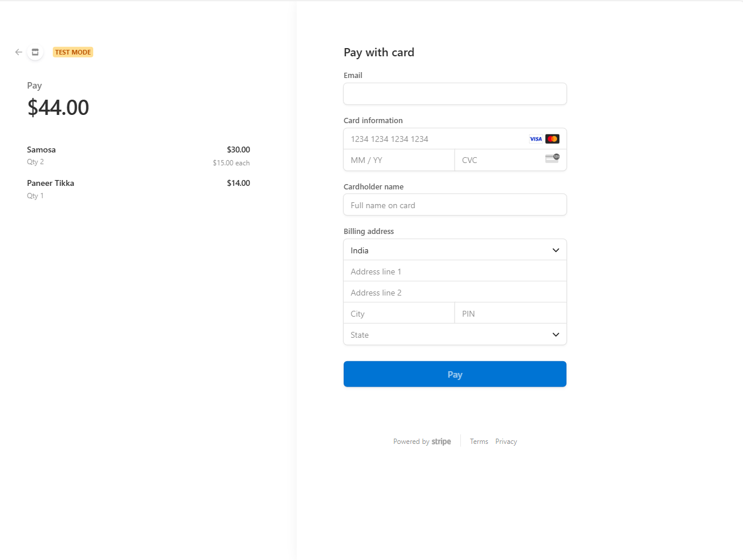Screen dimensions: 743x560
Task: Focus the CVC field
Action: click(511, 160)
